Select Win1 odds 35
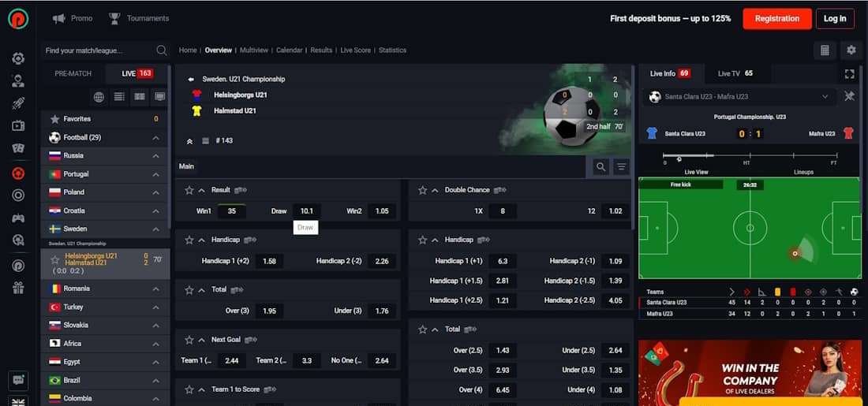The height and width of the screenshot is (406, 868). tap(231, 210)
